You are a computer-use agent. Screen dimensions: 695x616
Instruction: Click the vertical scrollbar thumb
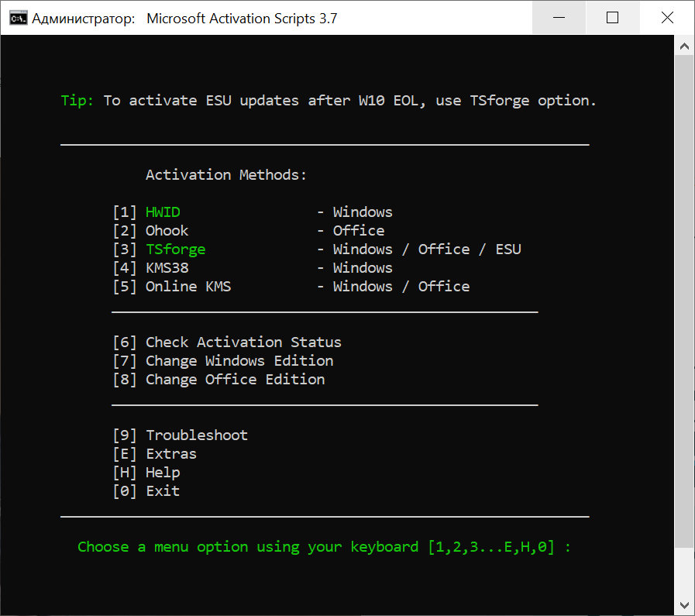point(684,301)
